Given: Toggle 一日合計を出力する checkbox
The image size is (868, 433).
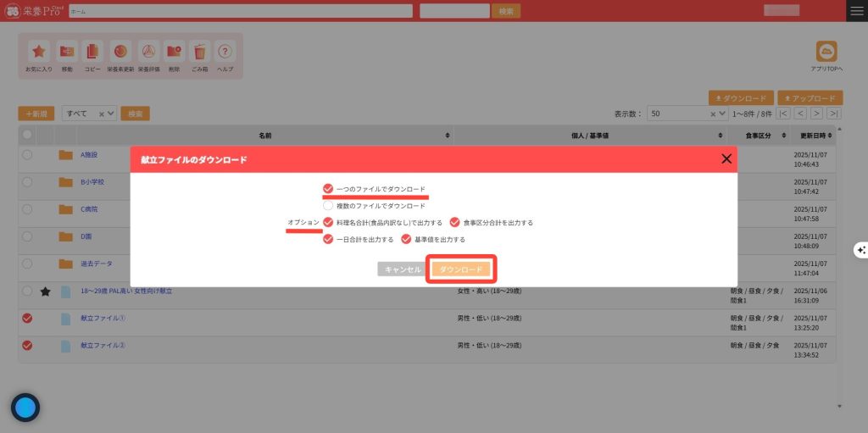Looking at the screenshot, I should point(328,240).
